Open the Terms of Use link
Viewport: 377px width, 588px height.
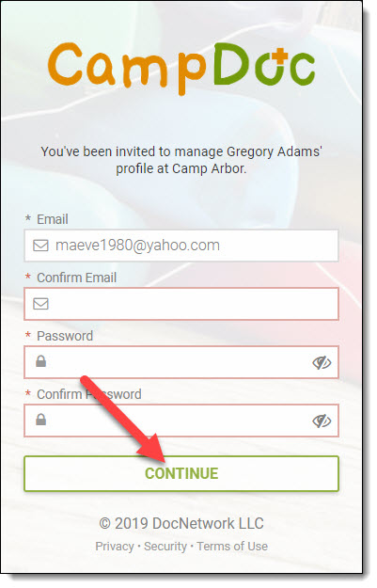[232, 547]
